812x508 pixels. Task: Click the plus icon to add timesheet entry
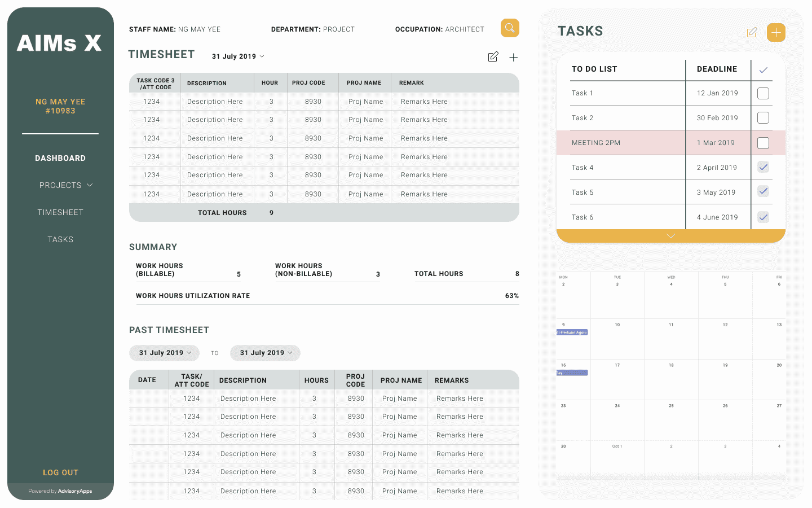513,57
